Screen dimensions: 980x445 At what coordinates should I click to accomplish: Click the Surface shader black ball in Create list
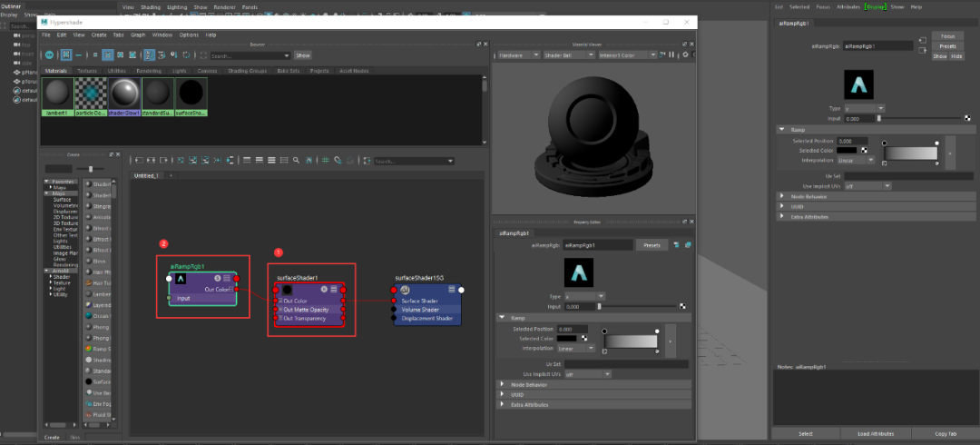pos(89,381)
